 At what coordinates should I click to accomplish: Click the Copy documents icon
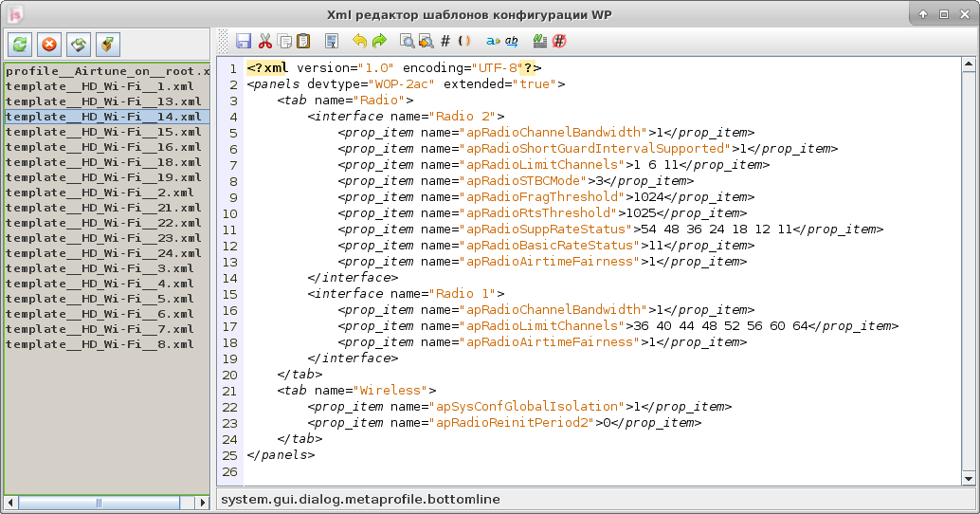(284, 41)
